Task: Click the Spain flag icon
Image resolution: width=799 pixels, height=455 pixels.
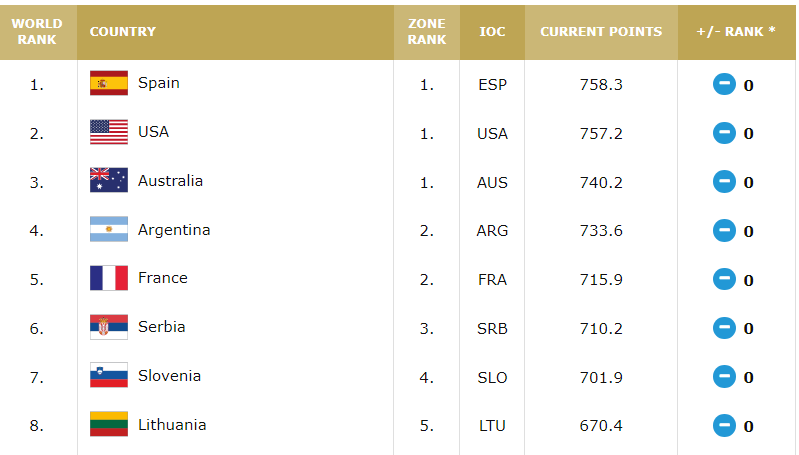Action: click(x=109, y=83)
